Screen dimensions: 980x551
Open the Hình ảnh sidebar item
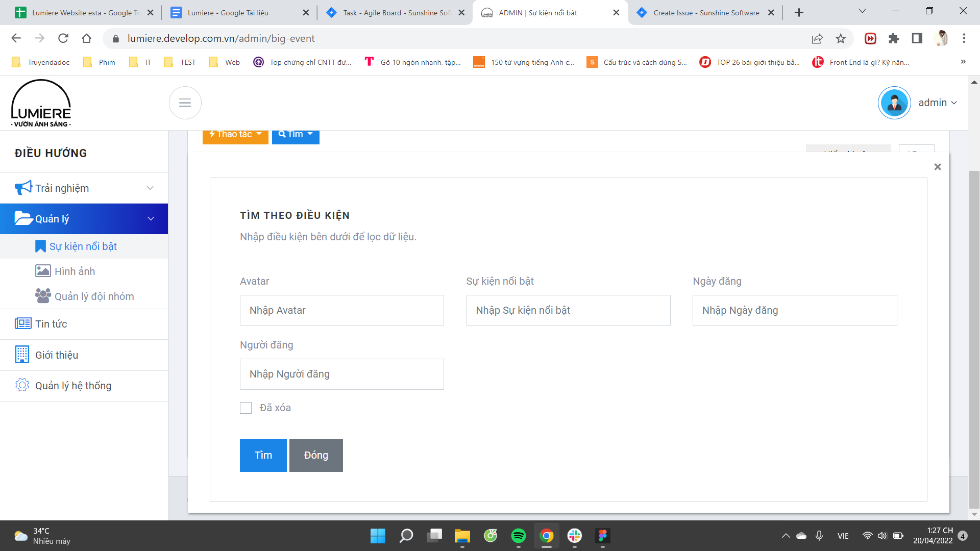pyautogui.click(x=75, y=271)
